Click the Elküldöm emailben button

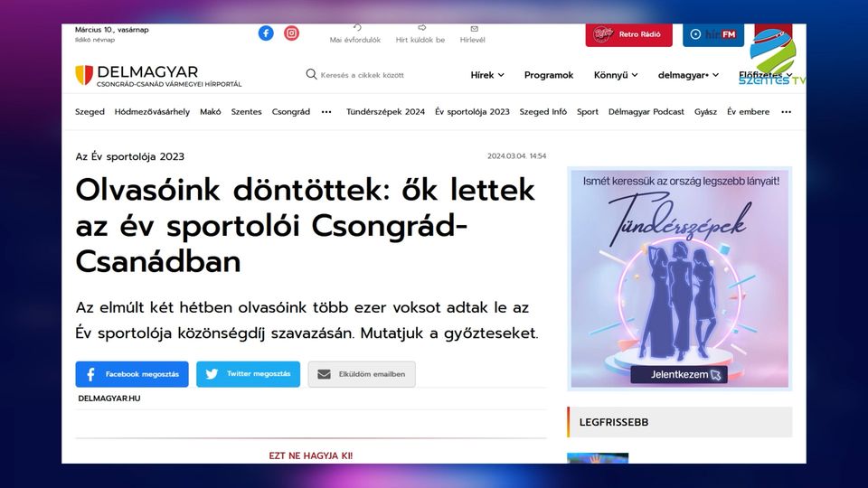(x=362, y=374)
